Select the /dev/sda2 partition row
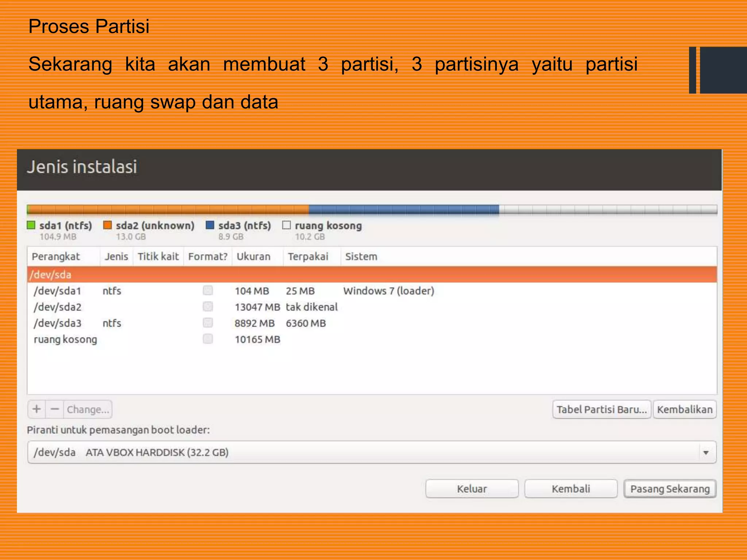Image resolution: width=747 pixels, height=560 pixels. [372, 307]
